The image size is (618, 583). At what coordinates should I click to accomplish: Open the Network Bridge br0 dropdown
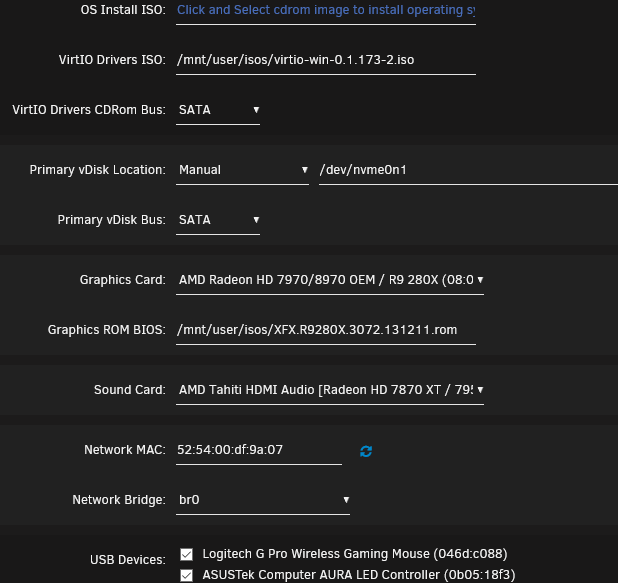(263, 500)
